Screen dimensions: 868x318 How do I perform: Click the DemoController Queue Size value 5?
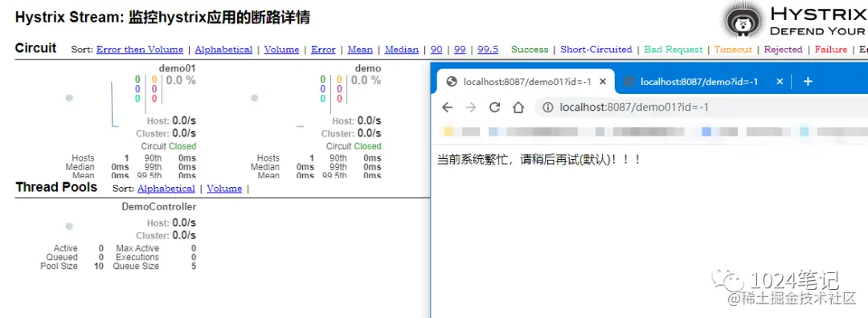tap(193, 266)
